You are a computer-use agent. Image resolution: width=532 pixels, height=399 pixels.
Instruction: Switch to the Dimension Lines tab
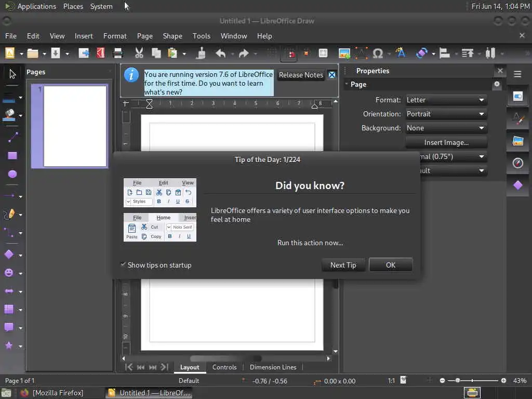[x=273, y=367]
